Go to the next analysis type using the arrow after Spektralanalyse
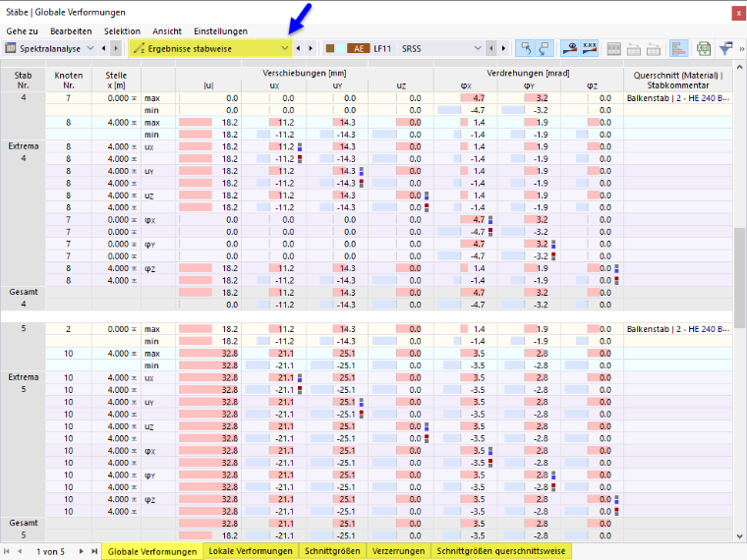The height and width of the screenshot is (560, 747). [116, 48]
